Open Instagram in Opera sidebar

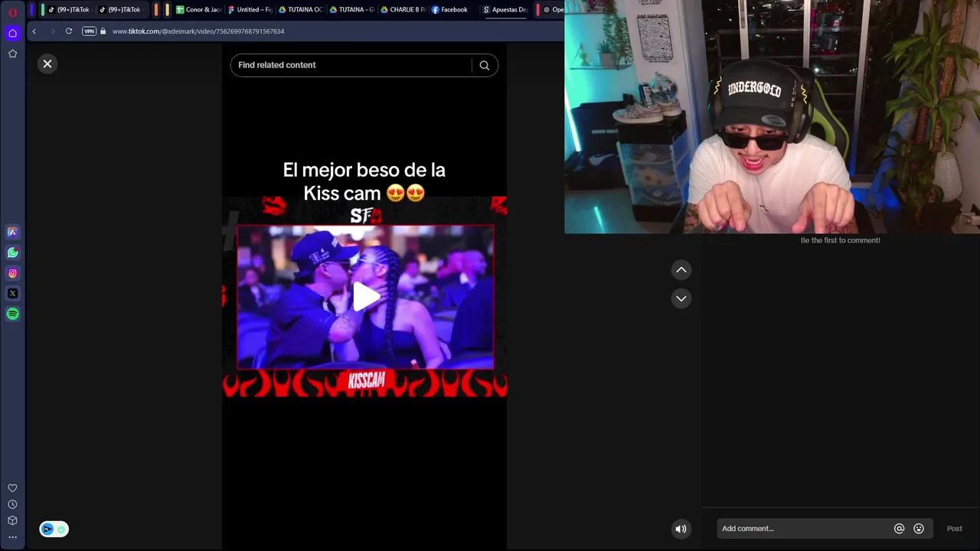(x=12, y=273)
